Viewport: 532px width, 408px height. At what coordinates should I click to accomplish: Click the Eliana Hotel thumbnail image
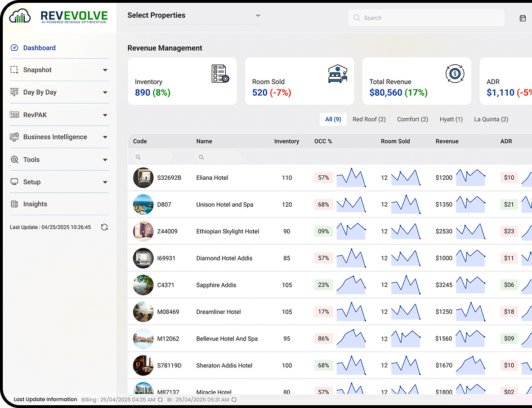(143, 178)
